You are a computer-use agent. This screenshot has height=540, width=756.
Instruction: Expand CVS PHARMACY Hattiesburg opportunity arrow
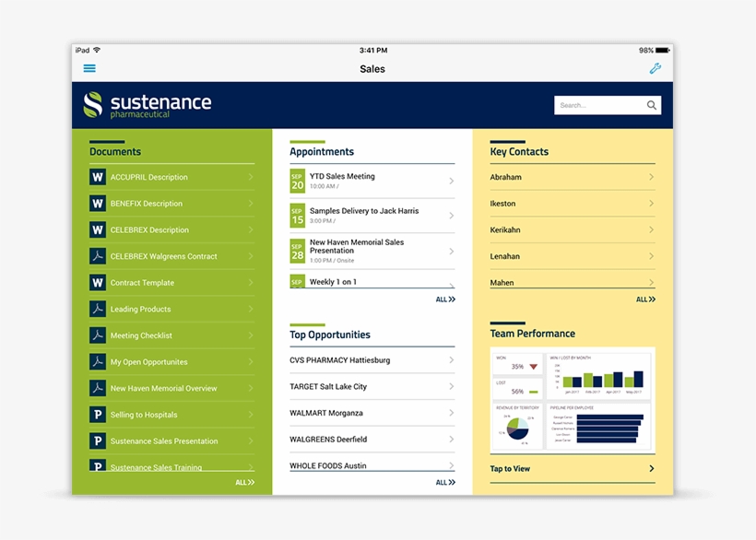click(451, 360)
